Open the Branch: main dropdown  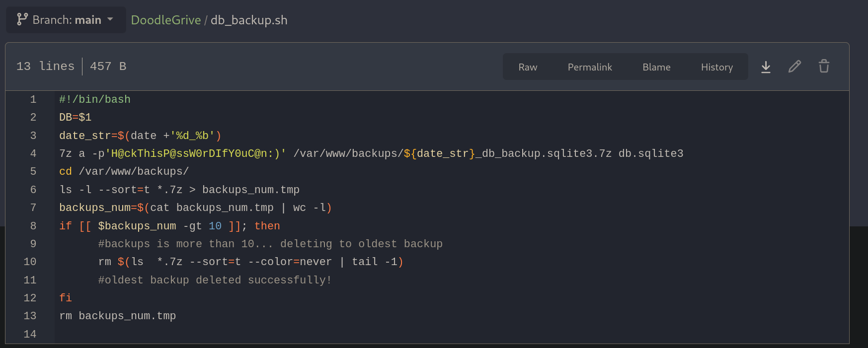(x=66, y=20)
